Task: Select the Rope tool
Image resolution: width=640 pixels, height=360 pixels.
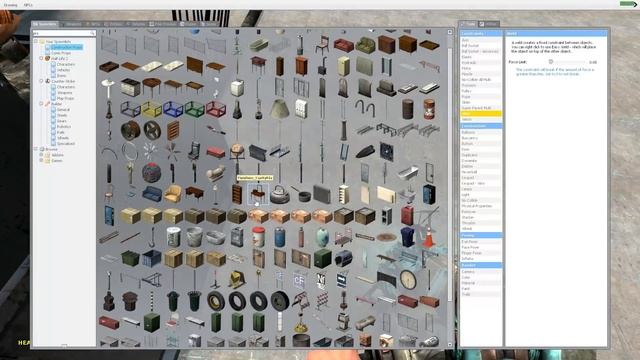Action: (481, 97)
